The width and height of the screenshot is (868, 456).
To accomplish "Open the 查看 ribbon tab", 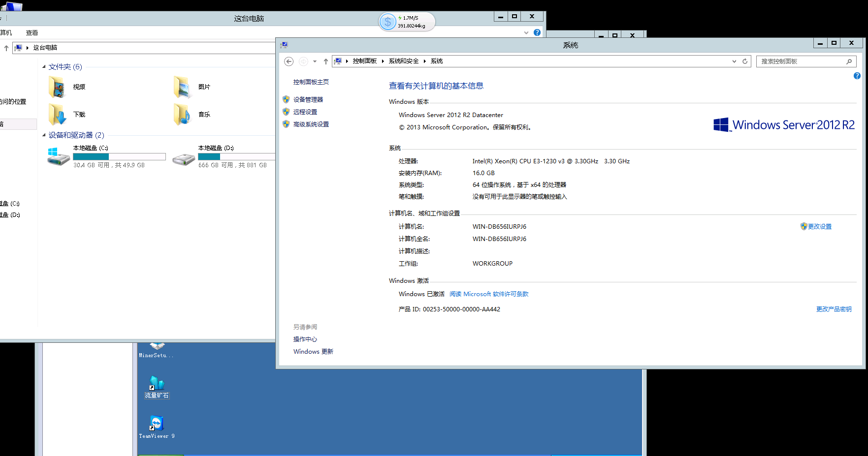I will tap(32, 32).
